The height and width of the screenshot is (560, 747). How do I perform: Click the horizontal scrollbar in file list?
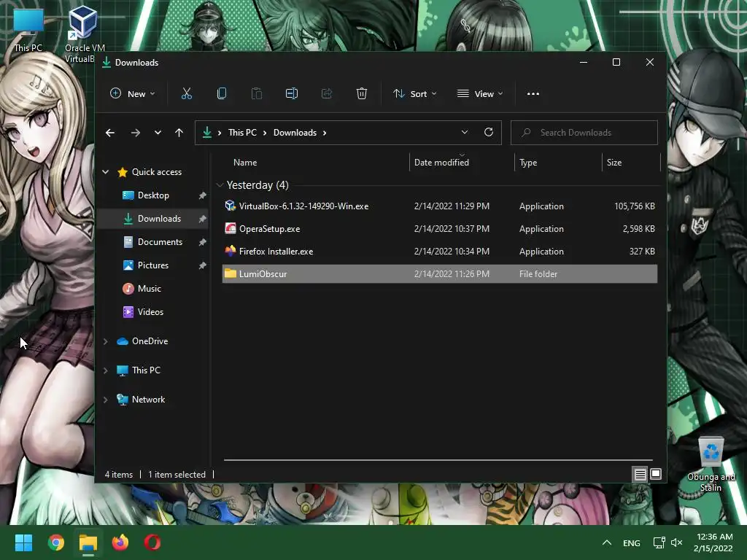(438, 460)
